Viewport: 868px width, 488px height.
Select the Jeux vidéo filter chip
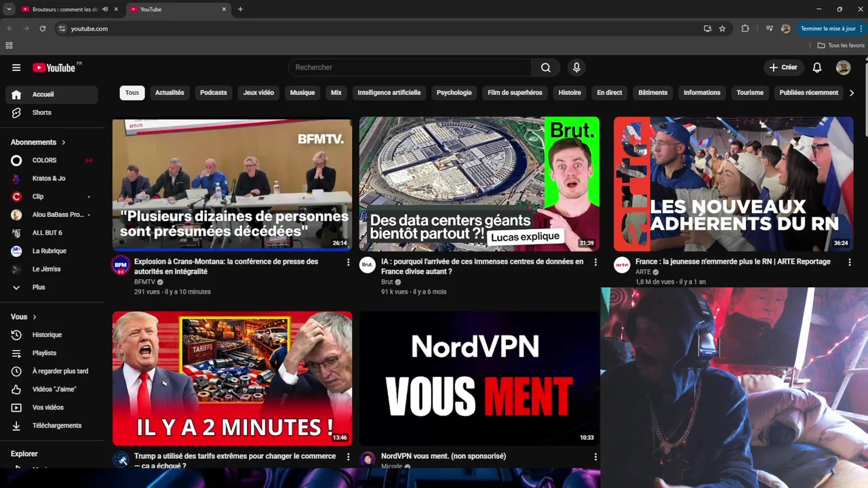pyautogui.click(x=258, y=93)
